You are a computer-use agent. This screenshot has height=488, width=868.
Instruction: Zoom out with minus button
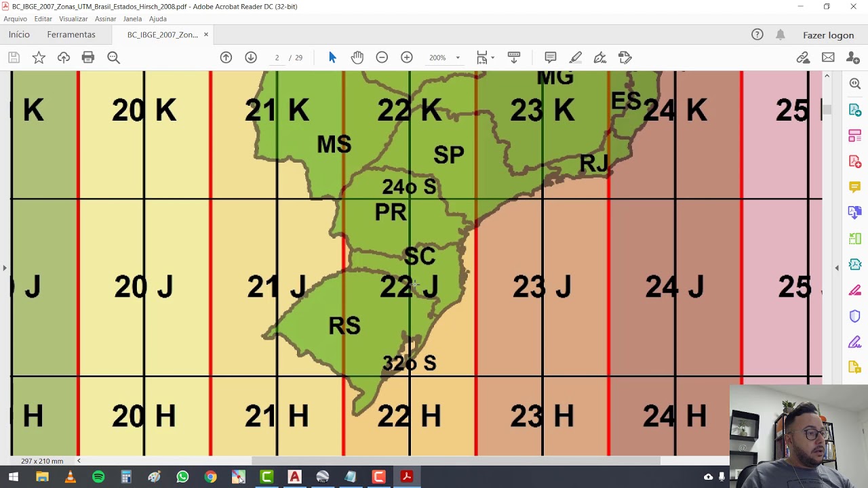coord(382,58)
